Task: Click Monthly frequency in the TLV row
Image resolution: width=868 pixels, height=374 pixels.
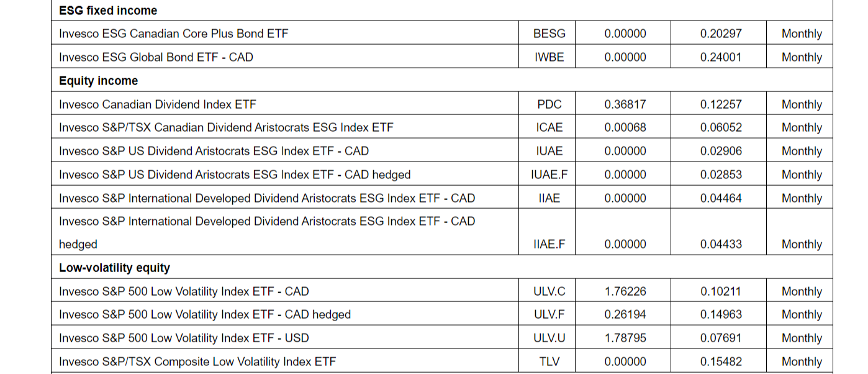Action: [x=802, y=362]
